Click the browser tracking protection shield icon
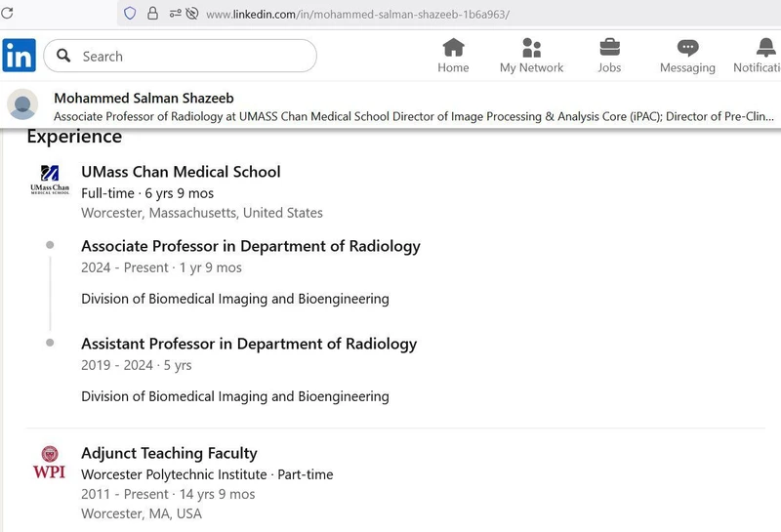The height and width of the screenshot is (532, 781). tap(130, 14)
